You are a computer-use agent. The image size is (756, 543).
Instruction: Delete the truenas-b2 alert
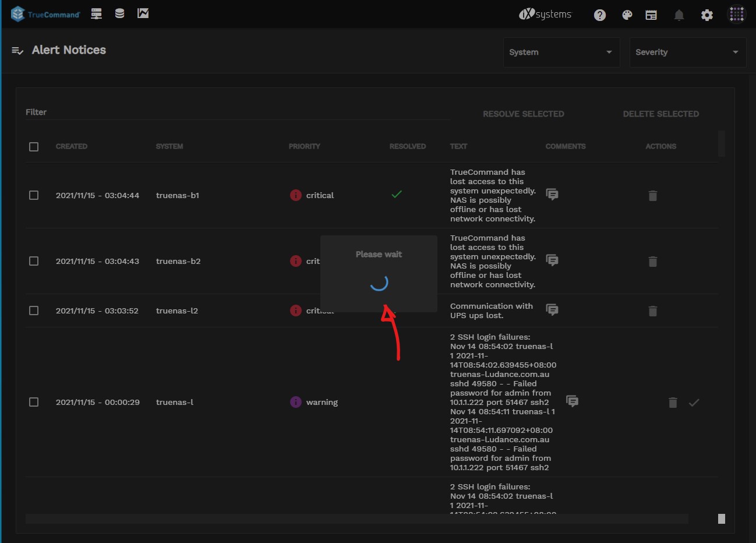point(653,262)
